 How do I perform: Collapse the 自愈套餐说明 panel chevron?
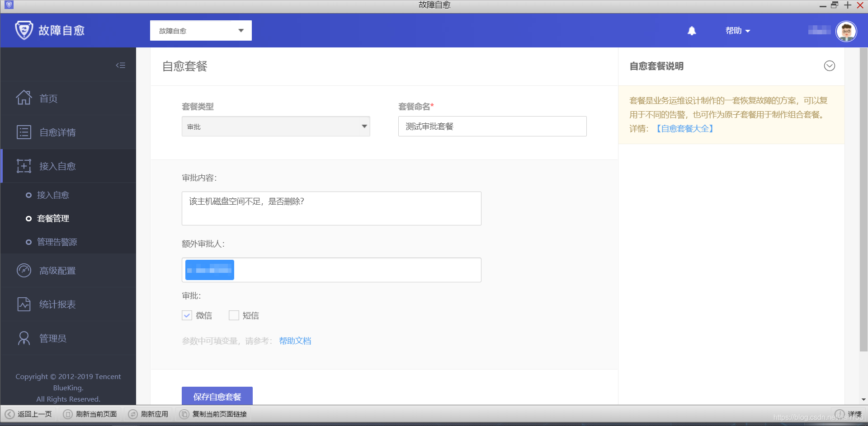(x=830, y=66)
